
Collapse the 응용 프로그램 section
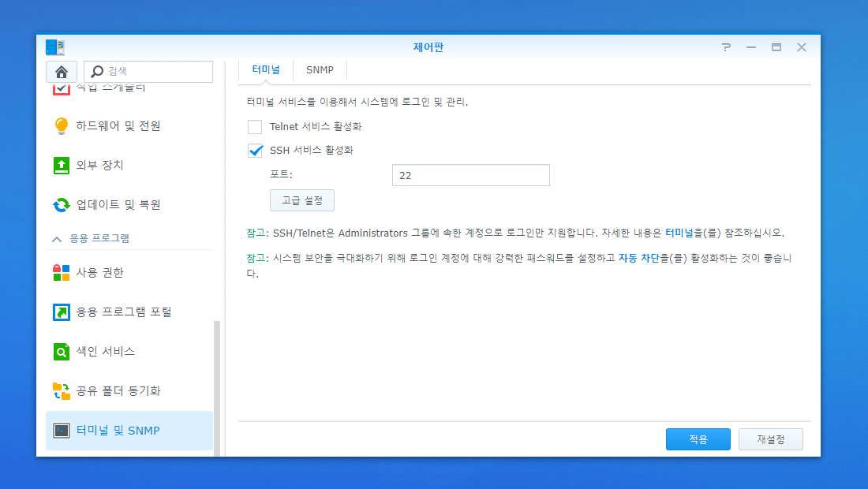point(57,239)
